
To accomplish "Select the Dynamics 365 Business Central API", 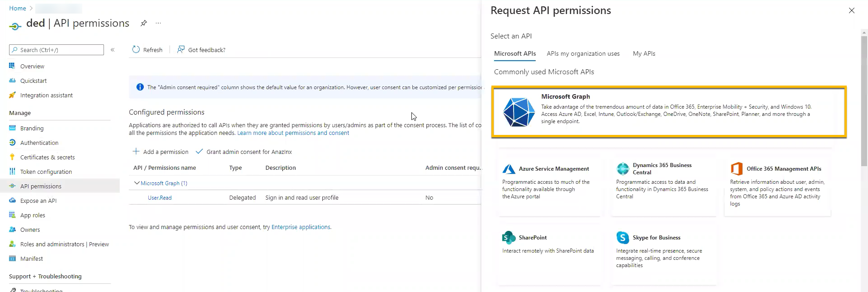I will 663,182.
